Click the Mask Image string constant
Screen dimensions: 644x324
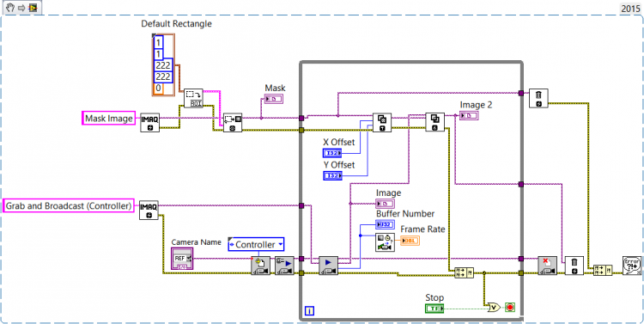109,118
